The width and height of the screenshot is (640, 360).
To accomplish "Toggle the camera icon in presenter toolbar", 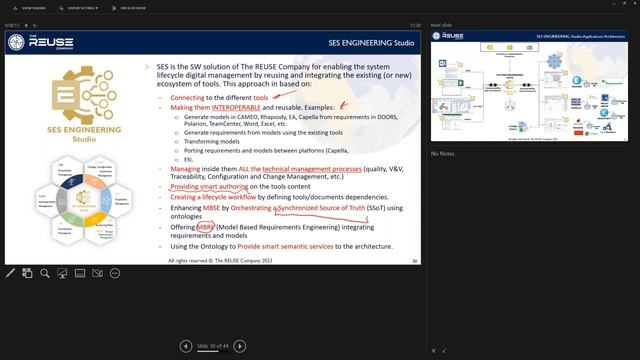I will point(98,273).
